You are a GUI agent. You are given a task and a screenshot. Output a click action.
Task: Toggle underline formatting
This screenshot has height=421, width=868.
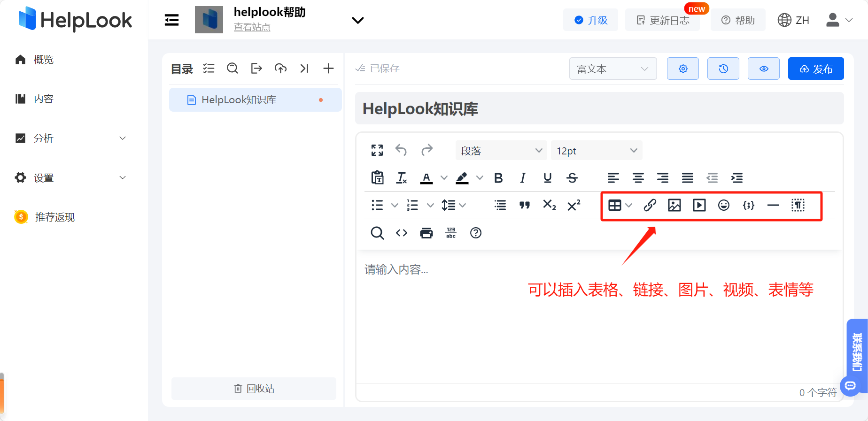[x=547, y=178]
